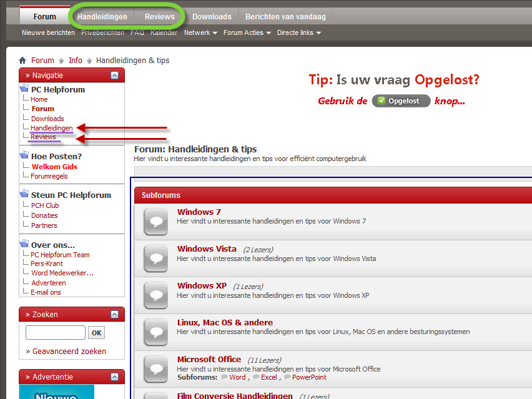Click the Subforums header bar

[333, 195]
